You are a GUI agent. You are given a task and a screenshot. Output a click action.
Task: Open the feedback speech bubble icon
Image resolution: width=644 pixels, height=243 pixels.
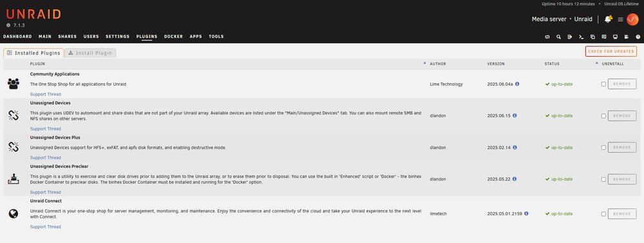[x=604, y=37]
